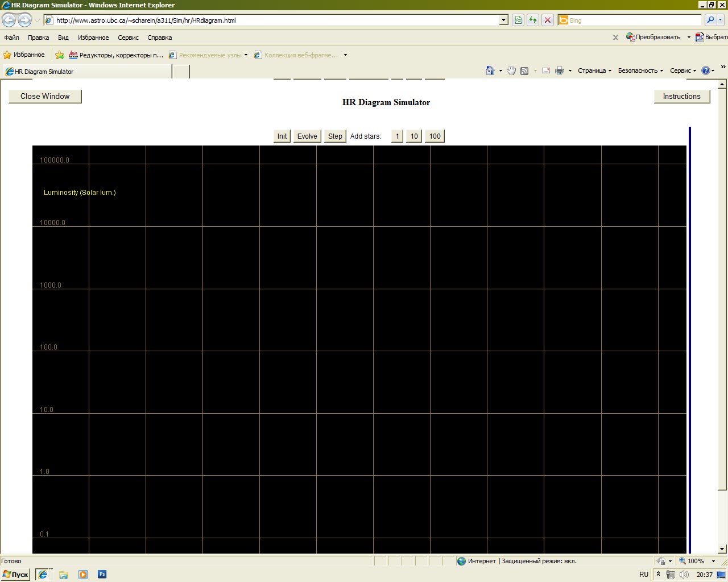This screenshot has width=728, height=582.
Task: Open the recent pages history dropdown
Action: tap(37, 20)
